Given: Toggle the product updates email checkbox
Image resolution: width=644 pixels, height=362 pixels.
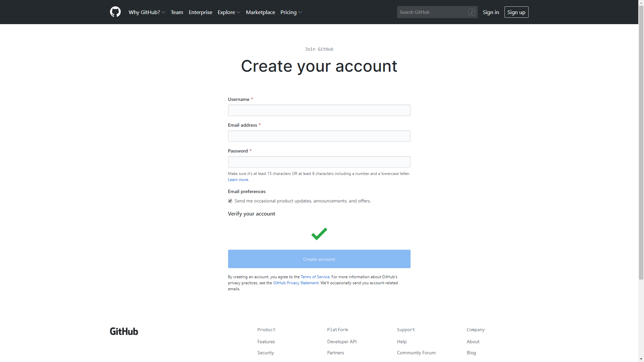Looking at the screenshot, I should coord(230,201).
